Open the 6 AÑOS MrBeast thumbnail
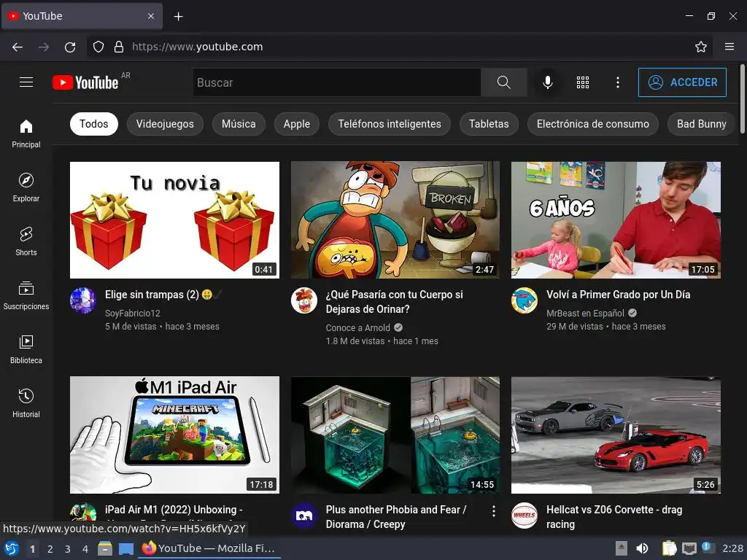 pyautogui.click(x=616, y=220)
